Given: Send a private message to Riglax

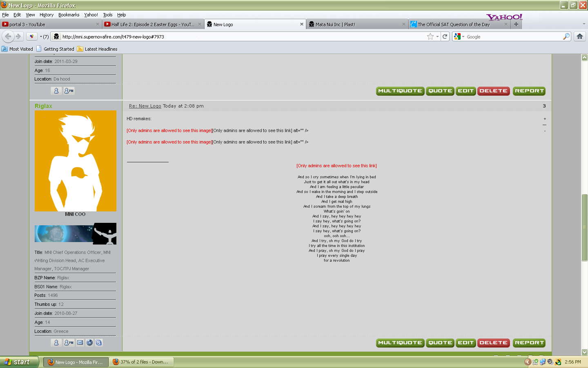Looking at the screenshot, I should click(69, 343).
